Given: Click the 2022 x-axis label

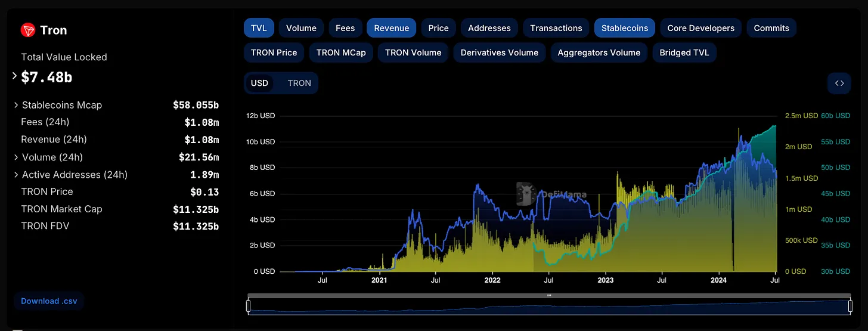Looking at the screenshot, I should [x=492, y=280].
